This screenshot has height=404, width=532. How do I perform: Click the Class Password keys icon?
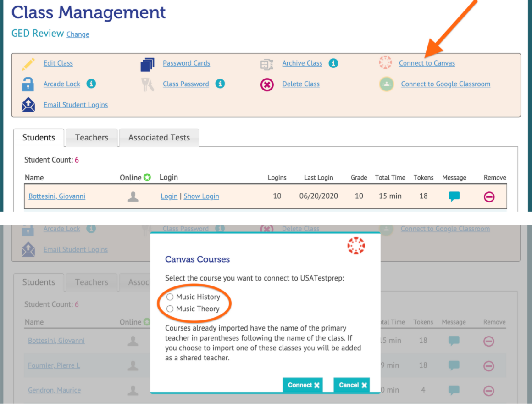[x=148, y=84]
